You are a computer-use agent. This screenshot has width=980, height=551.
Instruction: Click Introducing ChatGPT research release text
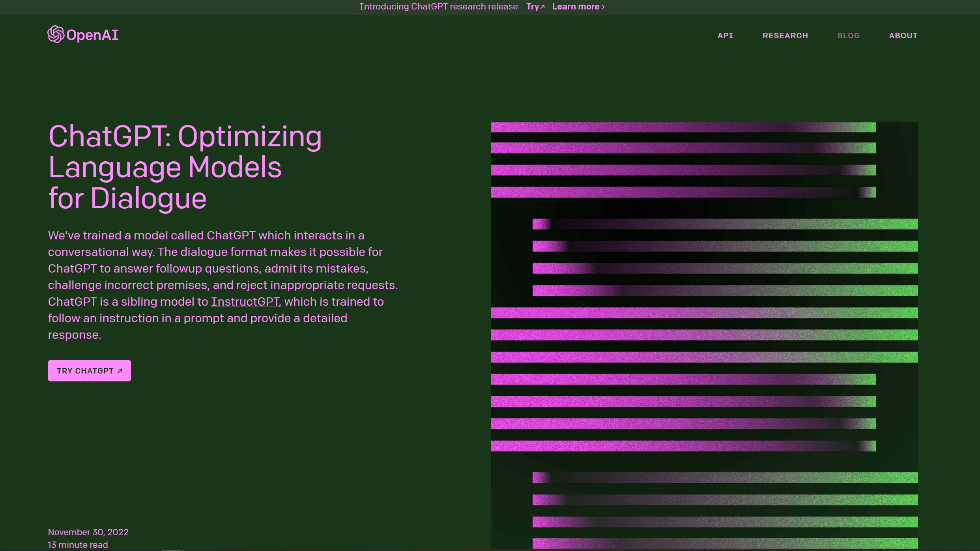438,7
